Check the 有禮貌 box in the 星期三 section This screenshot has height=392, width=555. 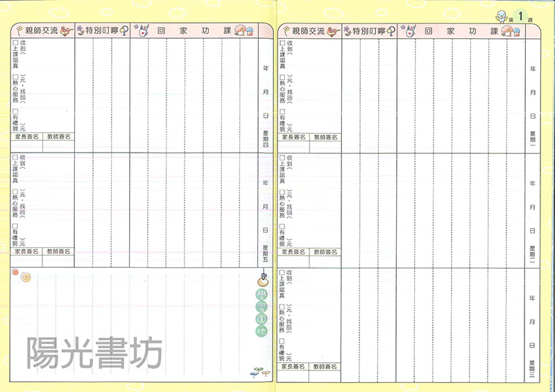[282, 341]
